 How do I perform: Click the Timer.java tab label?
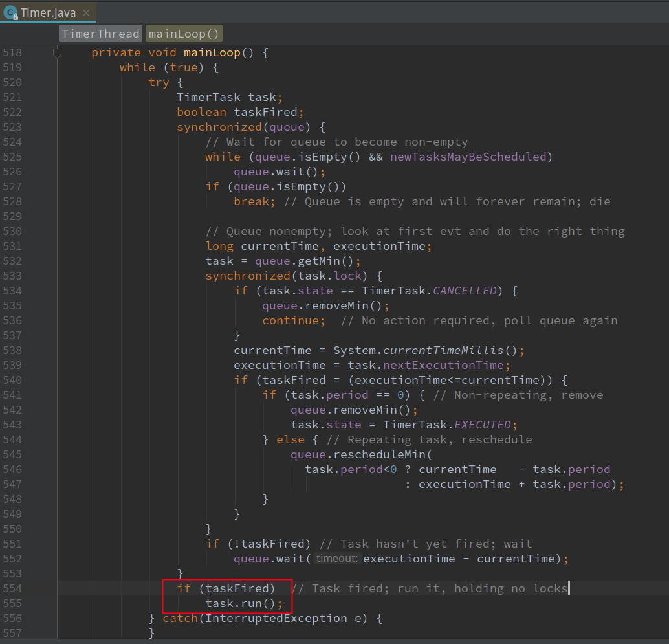coord(49,12)
